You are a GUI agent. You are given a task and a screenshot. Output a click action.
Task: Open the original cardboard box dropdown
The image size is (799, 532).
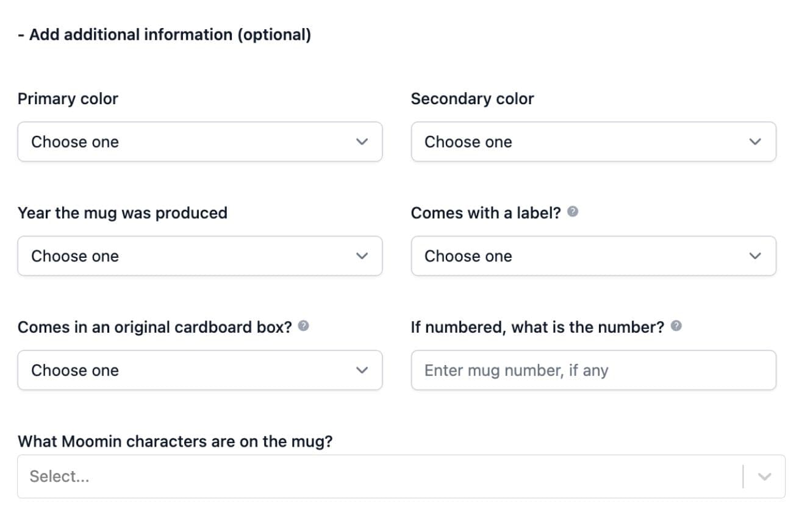200,370
